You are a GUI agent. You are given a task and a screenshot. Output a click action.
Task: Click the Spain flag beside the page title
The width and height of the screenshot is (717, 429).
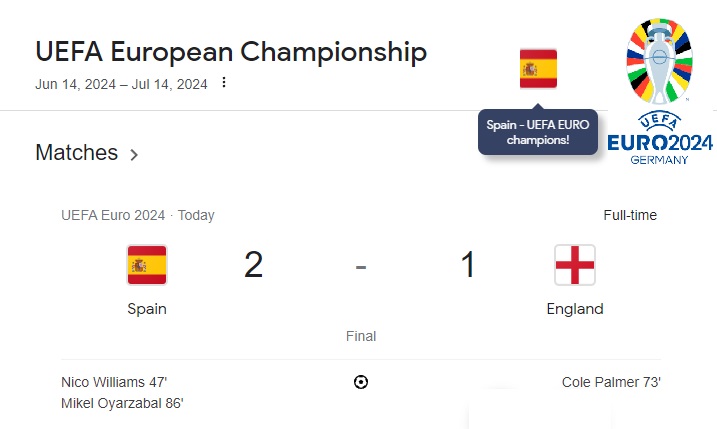tap(538, 69)
